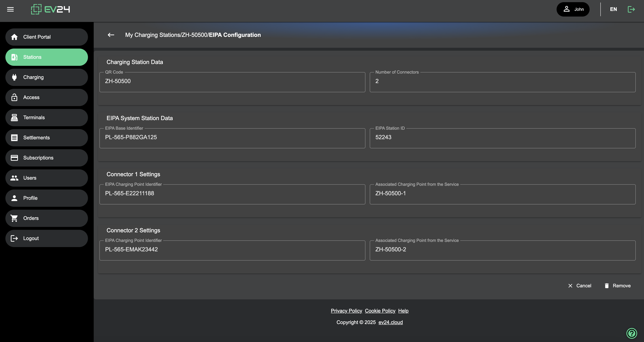
Task: Navigate to the Client Portal home
Action: 46,37
